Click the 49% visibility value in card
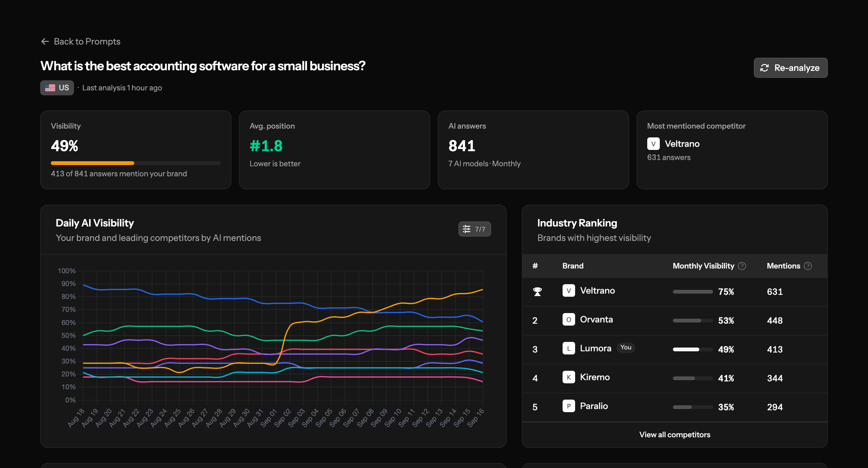The width and height of the screenshot is (868, 468). point(64,146)
